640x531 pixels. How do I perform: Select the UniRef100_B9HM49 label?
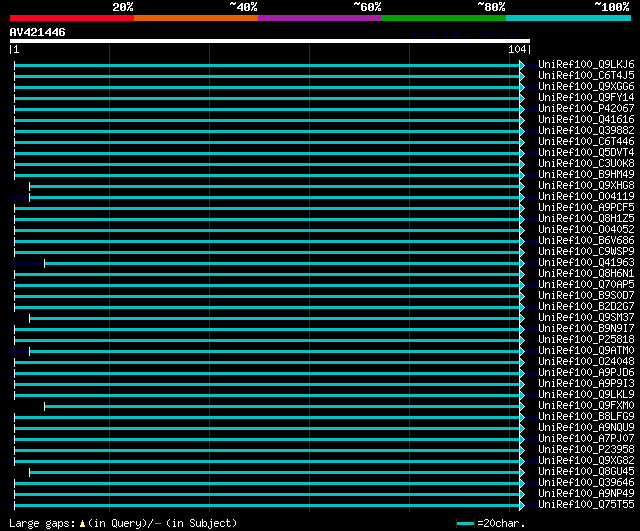coord(586,175)
